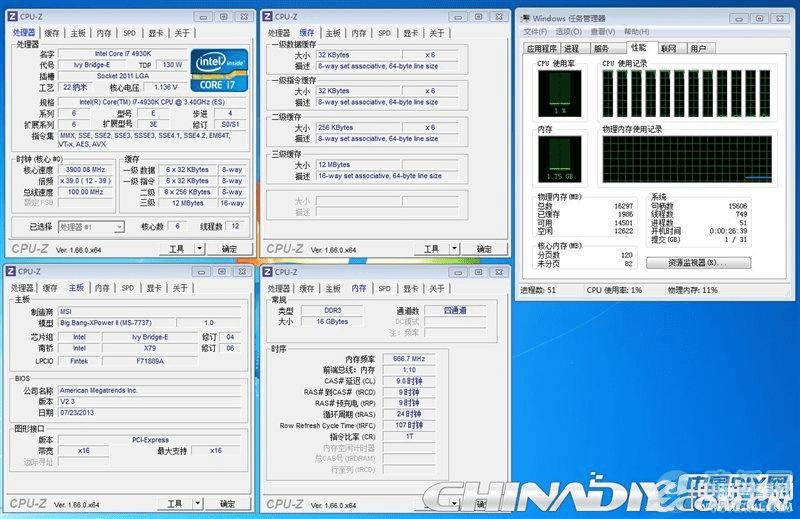The height and width of the screenshot is (519, 800).
Task: Click the CPU-Z title icon in the memory window
Action: [x=267, y=271]
